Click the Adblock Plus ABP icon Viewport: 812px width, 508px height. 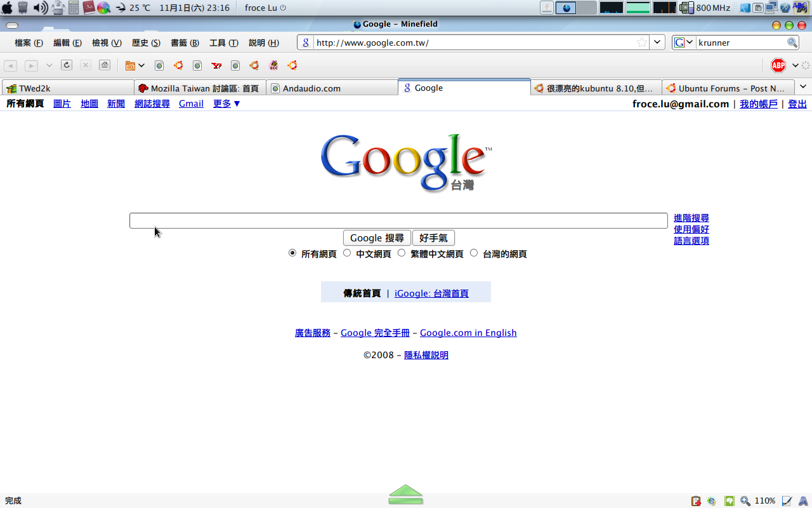tap(778, 65)
